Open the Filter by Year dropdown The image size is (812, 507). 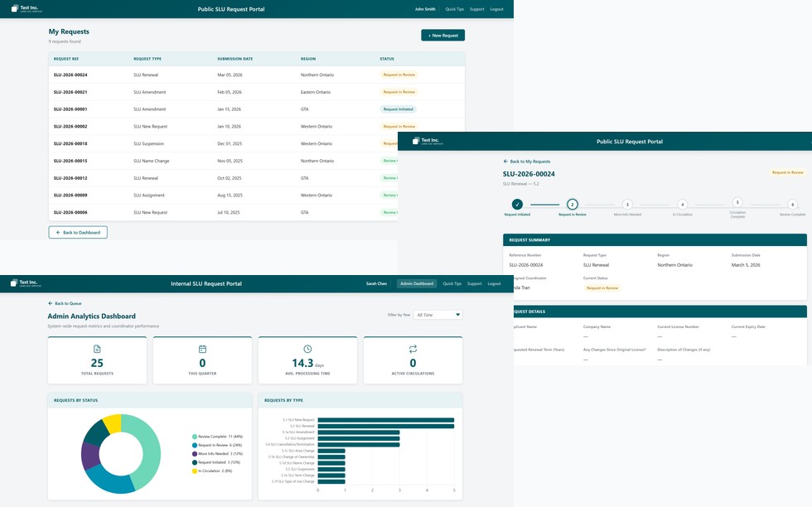pos(437,314)
